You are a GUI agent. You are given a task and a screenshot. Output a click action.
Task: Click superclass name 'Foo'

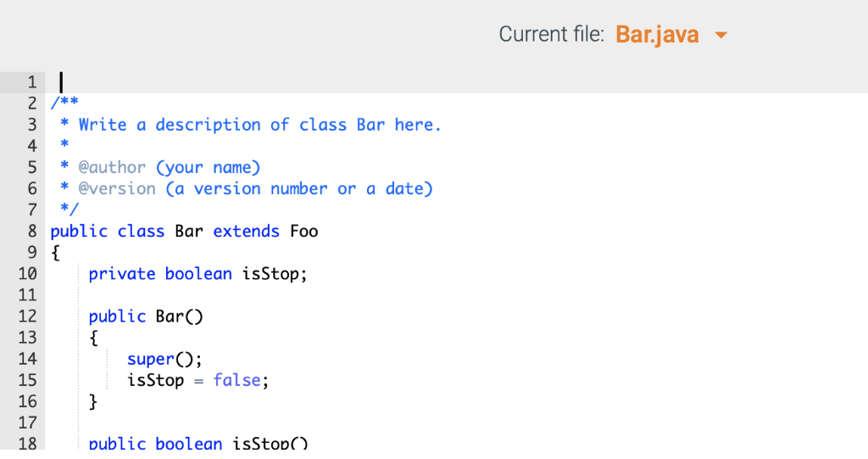tap(304, 231)
